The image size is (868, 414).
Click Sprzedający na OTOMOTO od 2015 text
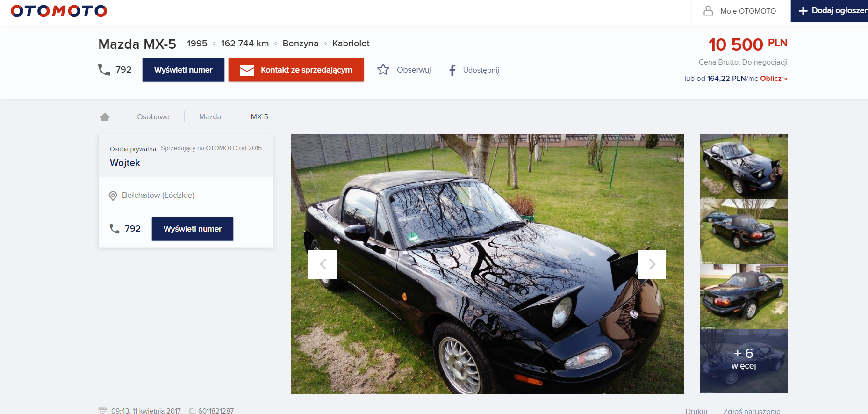211,148
